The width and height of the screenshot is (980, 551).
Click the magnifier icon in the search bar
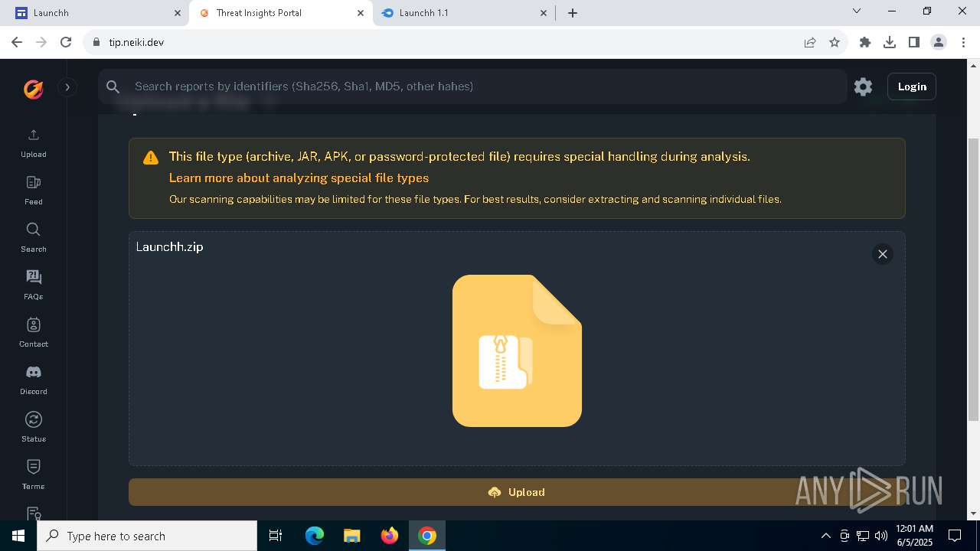point(113,86)
